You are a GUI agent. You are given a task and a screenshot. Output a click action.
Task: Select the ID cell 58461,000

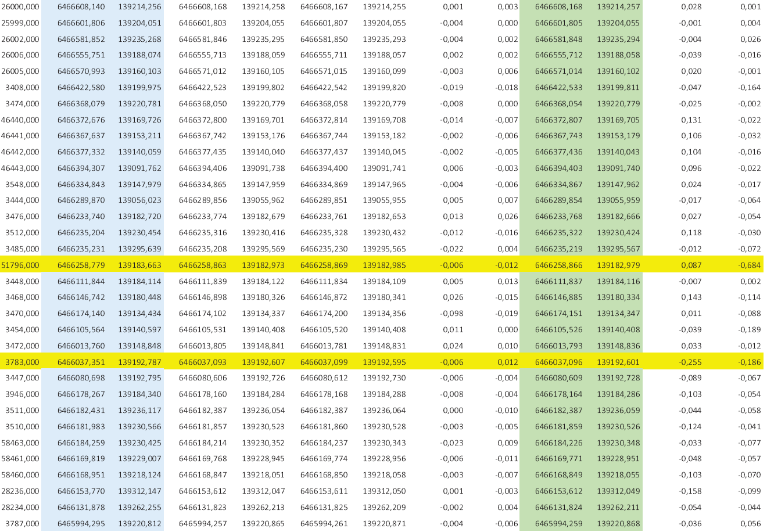pos(20,459)
